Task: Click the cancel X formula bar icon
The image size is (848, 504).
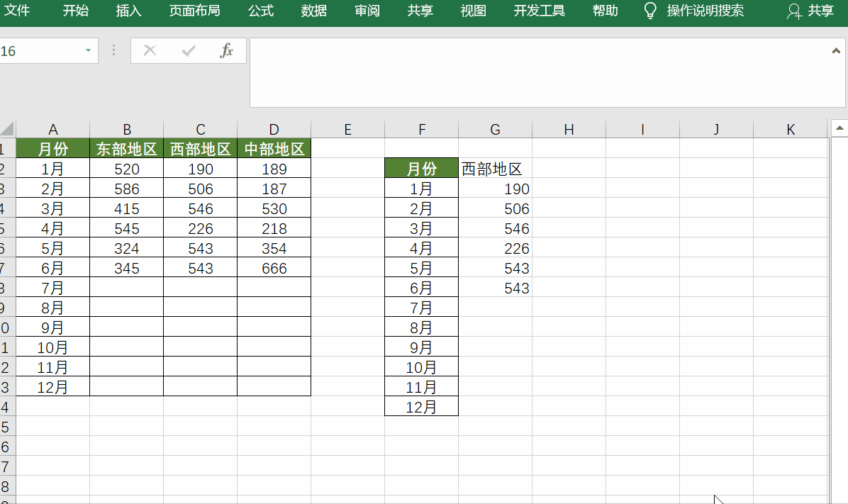Action: [150, 51]
